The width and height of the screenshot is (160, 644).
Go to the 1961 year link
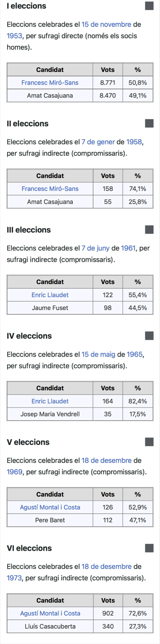click(128, 248)
